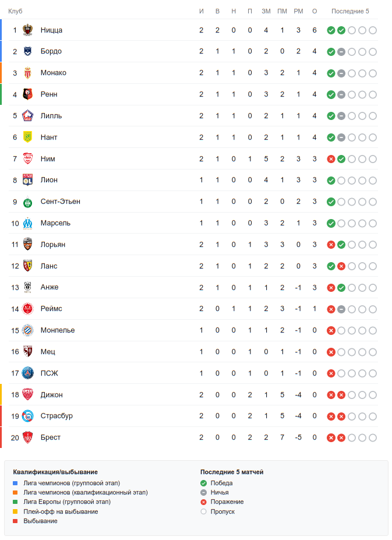
Task: Click the Lyon club logo
Action: pos(27,180)
